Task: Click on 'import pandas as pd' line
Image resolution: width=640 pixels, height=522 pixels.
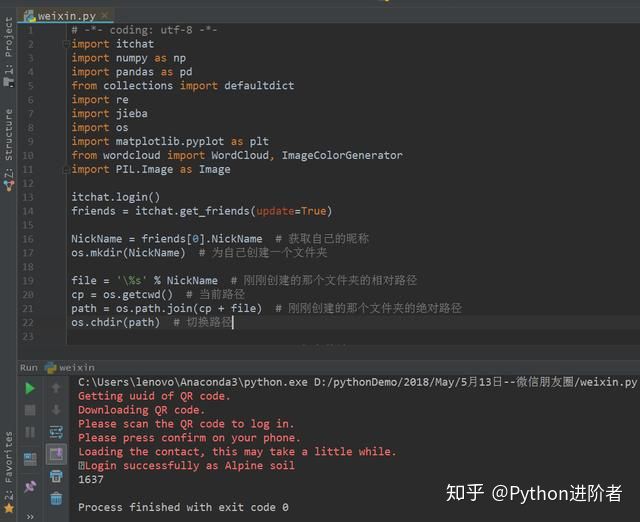Action: click(x=132, y=72)
